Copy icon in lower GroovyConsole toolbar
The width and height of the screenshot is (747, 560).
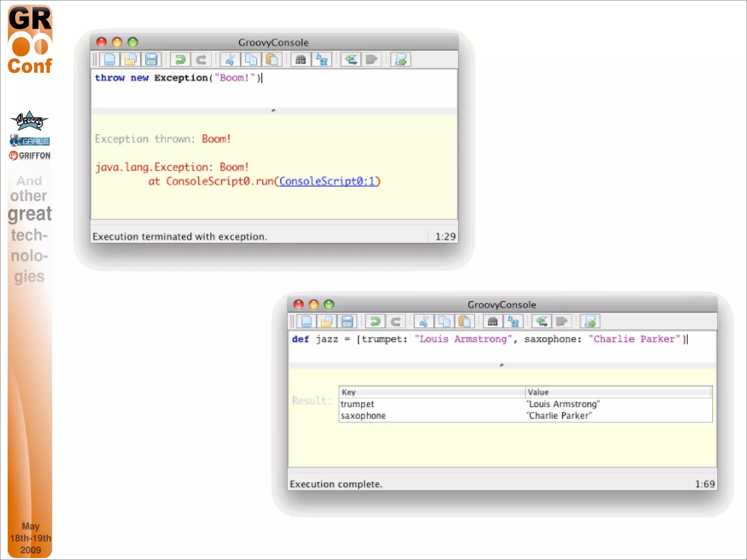(444, 322)
